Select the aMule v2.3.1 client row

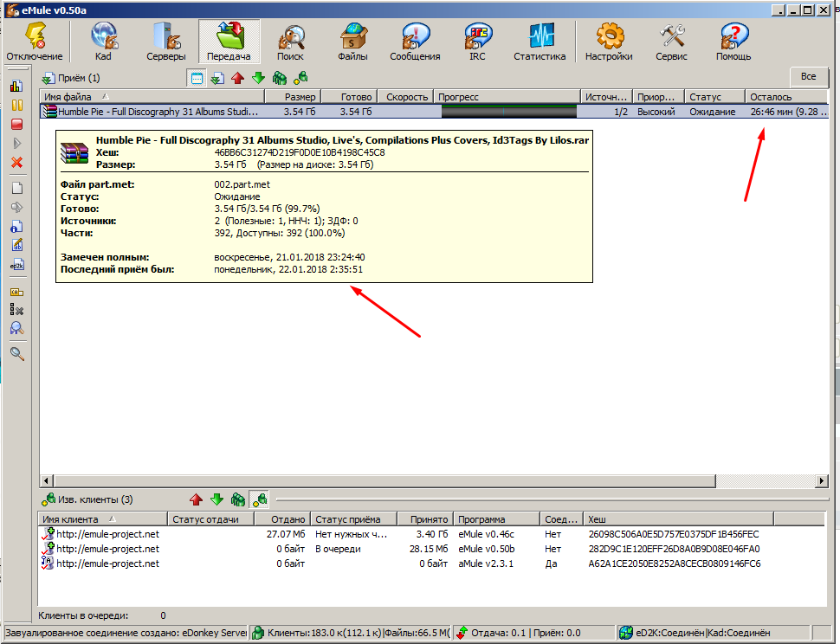(x=431, y=563)
